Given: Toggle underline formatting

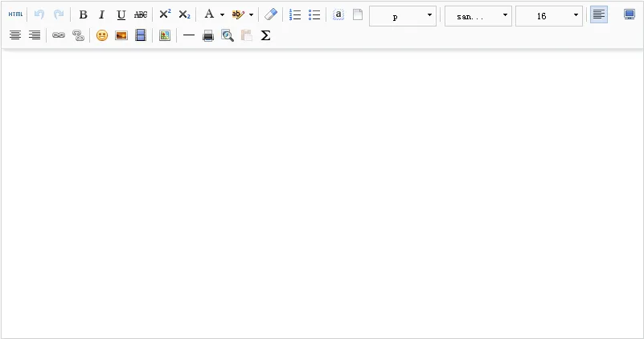Looking at the screenshot, I should pos(121,14).
